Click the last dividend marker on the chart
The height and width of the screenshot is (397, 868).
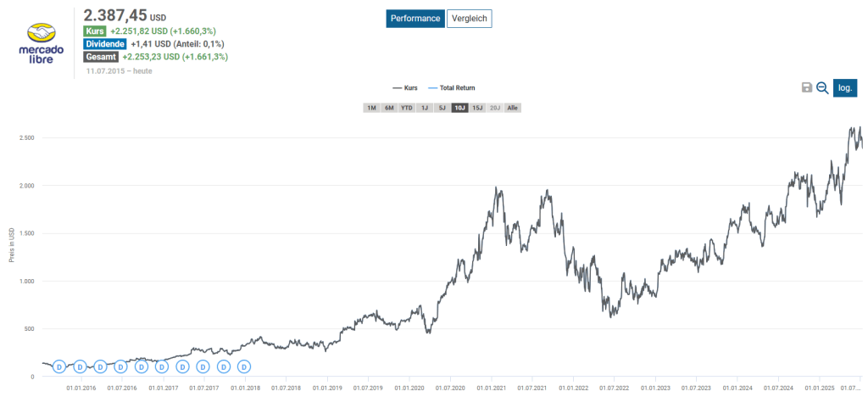[244, 366]
